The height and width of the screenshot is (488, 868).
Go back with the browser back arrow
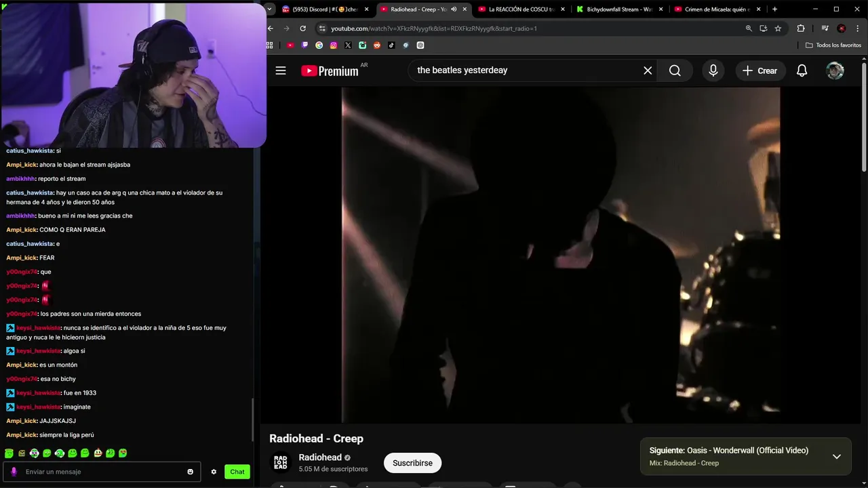[271, 28]
